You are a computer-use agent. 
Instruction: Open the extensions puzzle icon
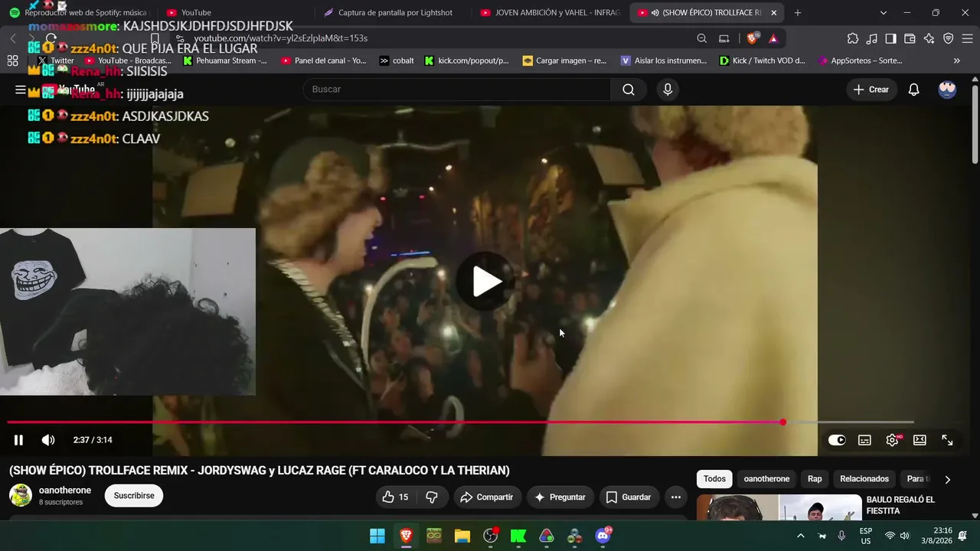click(x=853, y=38)
